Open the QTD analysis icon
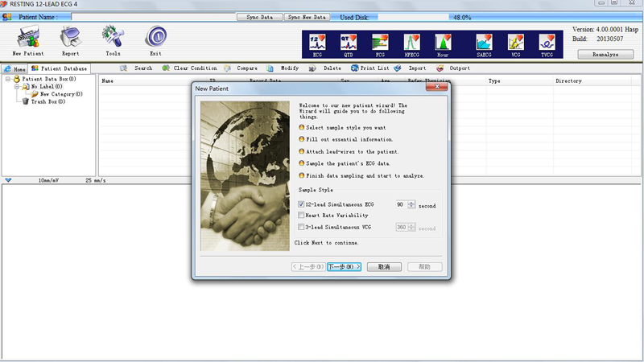Viewport: 644px width, 362px height. (349, 43)
